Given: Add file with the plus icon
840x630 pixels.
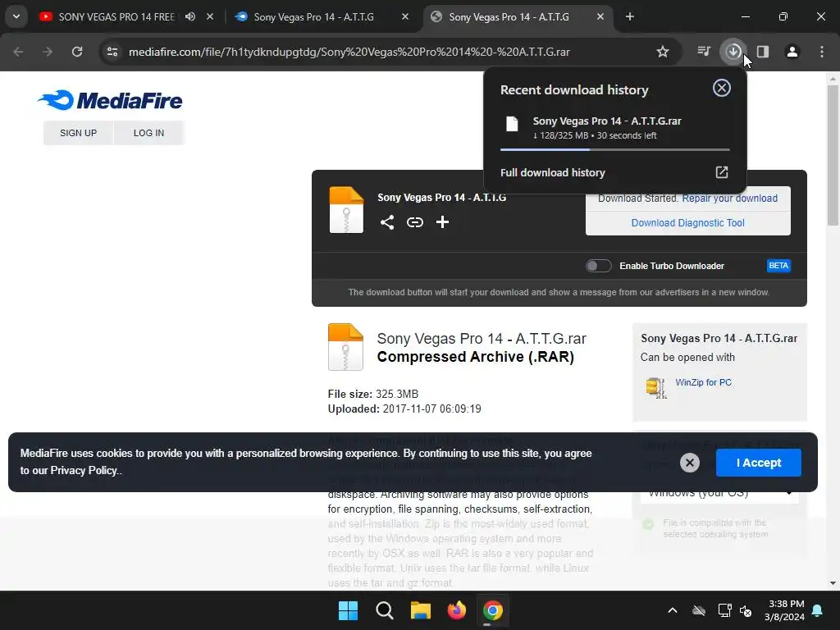Looking at the screenshot, I should (x=442, y=221).
